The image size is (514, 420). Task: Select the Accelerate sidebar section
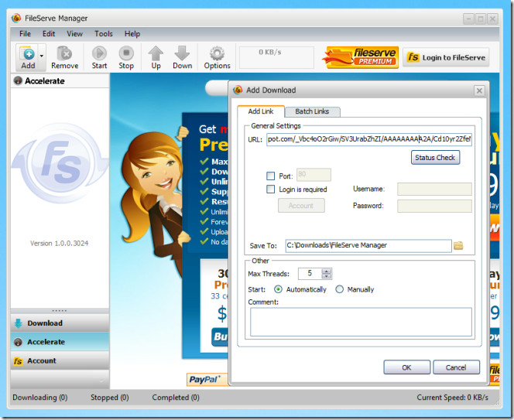point(60,342)
